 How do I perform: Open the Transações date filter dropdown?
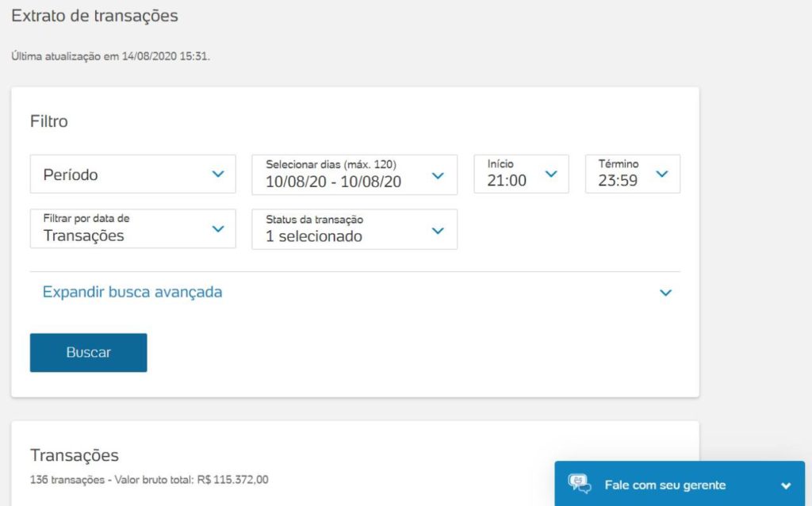[x=84, y=236]
